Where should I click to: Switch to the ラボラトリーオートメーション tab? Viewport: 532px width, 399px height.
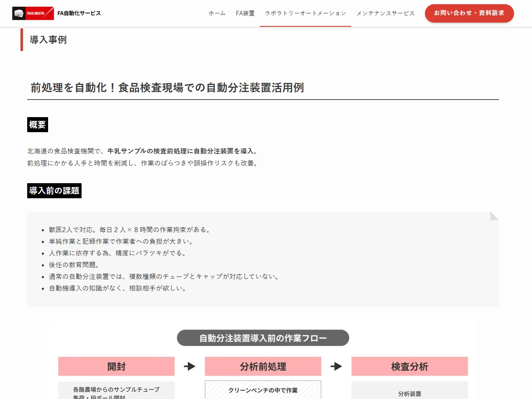tap(305, 13)
